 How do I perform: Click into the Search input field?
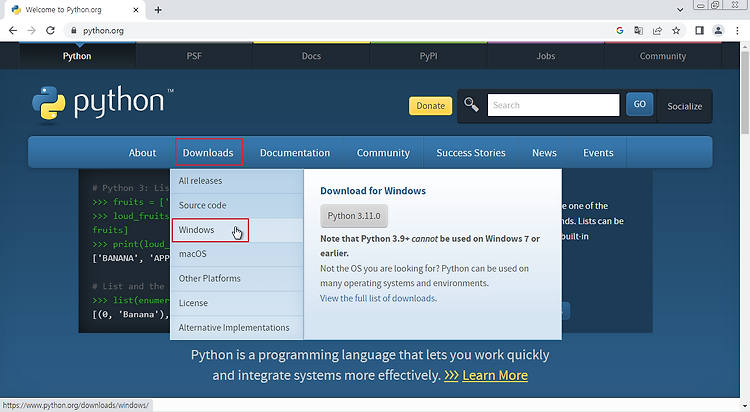553,105
